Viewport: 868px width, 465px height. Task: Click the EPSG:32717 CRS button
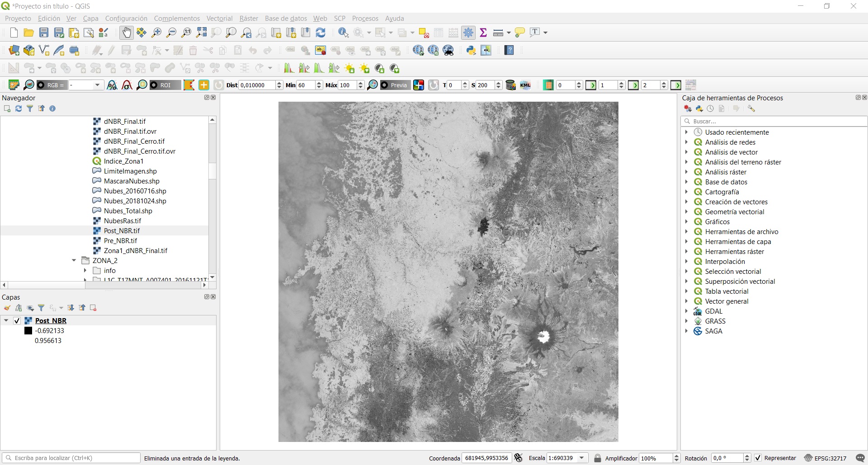(x=825, y=458)
